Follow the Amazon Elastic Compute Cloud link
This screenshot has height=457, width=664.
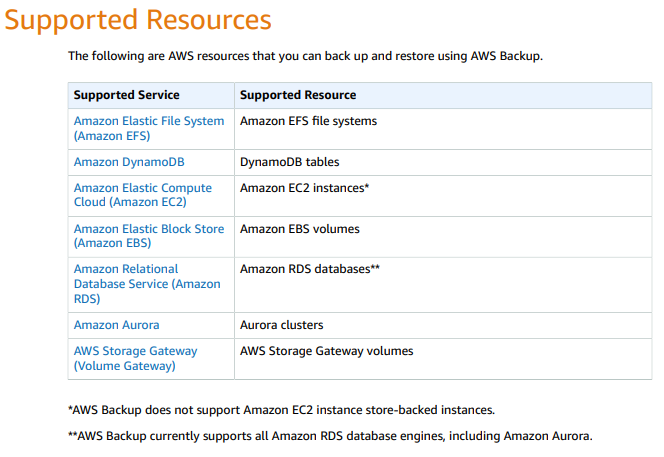coord(143,195)
